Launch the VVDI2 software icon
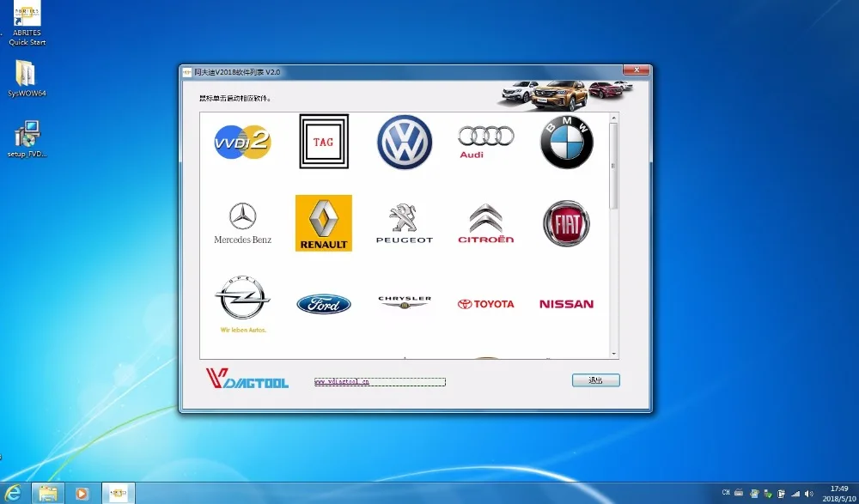859x504 pixels. [243, 142]
